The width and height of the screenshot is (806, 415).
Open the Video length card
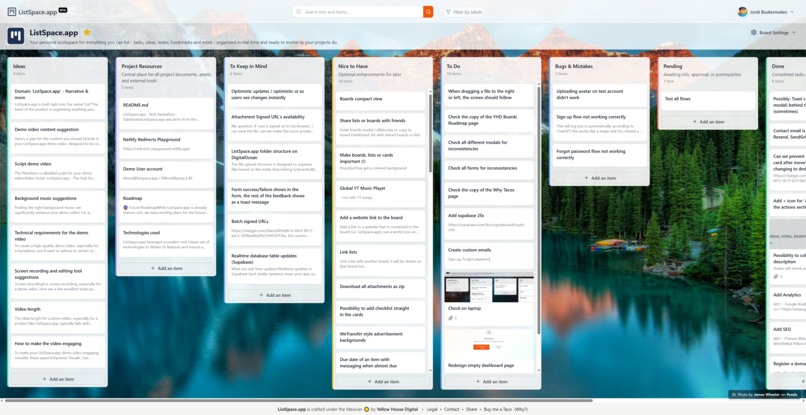pyautogui.click(x=58, y=317)
